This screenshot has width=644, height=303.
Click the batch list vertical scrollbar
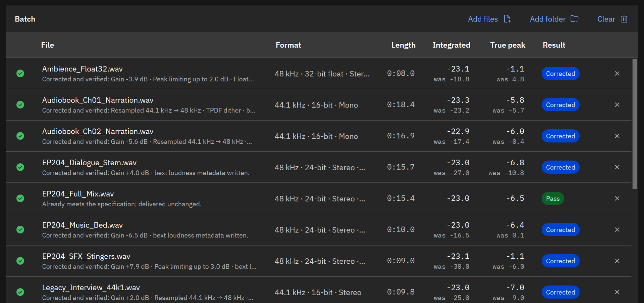click(635, 124)
